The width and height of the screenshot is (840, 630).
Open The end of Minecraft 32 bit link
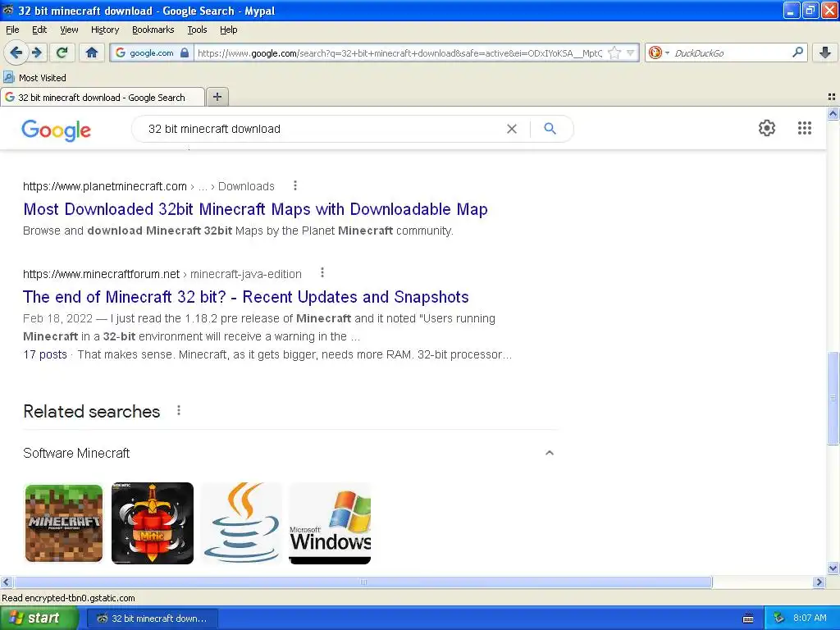tap(245, 297)
